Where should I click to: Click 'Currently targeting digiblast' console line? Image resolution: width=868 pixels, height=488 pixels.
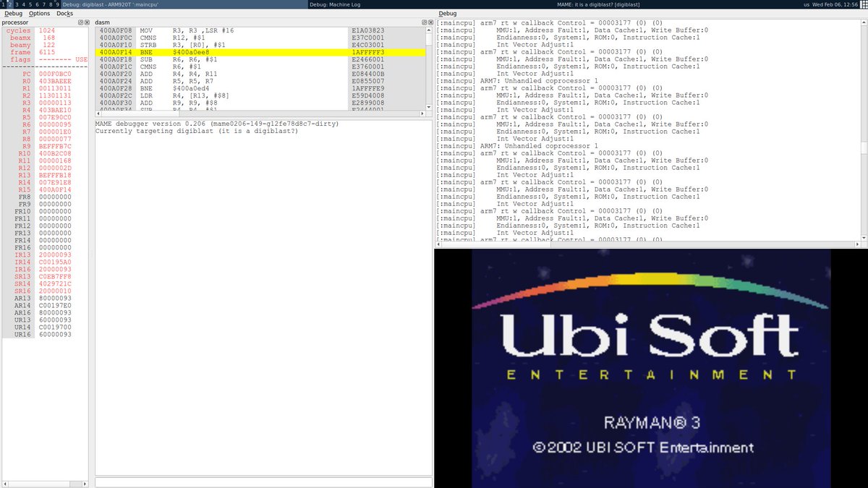(x=197, y=132)
